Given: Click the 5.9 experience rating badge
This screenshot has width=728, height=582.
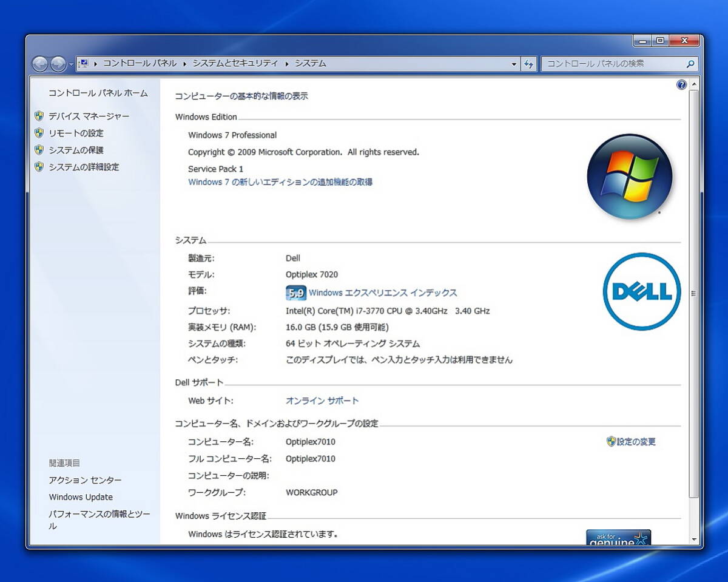Looking at the screenshot, I should [x=296, y=293].
